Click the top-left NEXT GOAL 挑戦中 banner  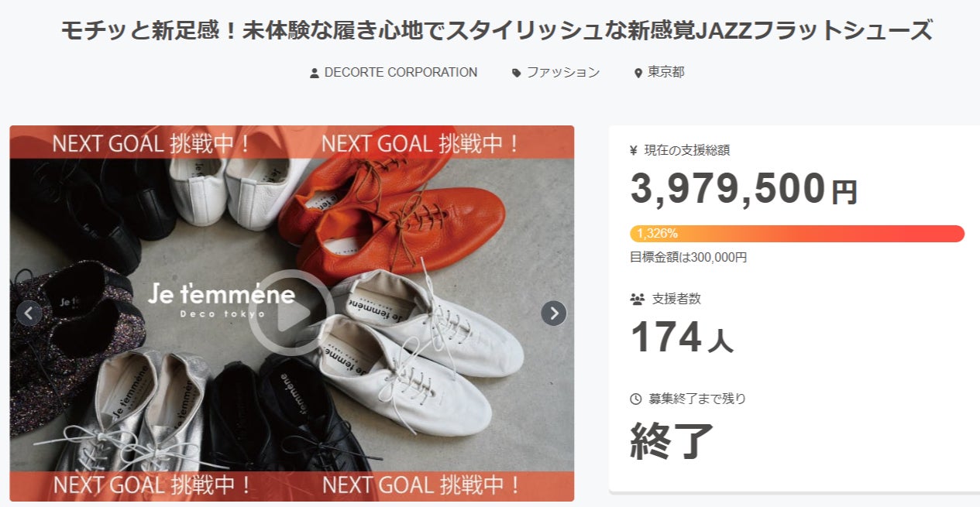151,144
